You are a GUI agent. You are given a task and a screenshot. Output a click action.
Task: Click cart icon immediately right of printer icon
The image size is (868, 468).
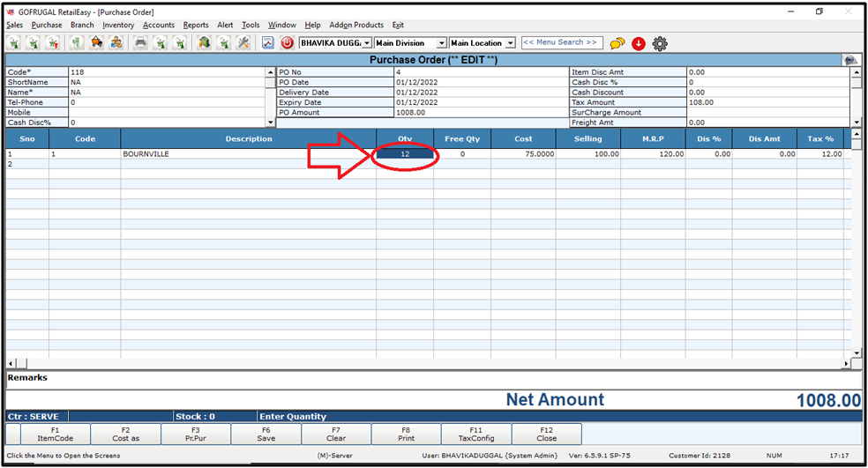pyautogui.click(x=160, y=42)
